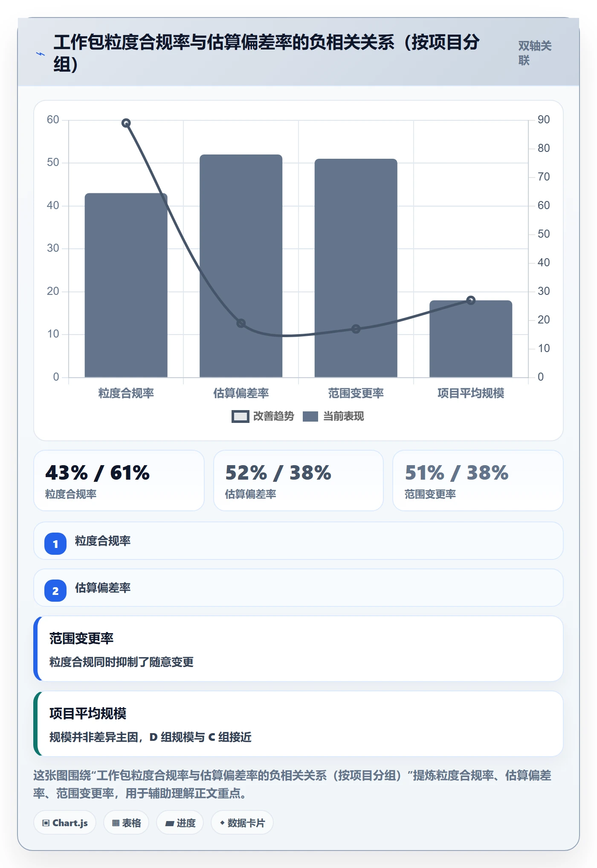Viewport: 597px width, 868px height.
Task: Click the 表格 table tag chip
Action: 126,823
